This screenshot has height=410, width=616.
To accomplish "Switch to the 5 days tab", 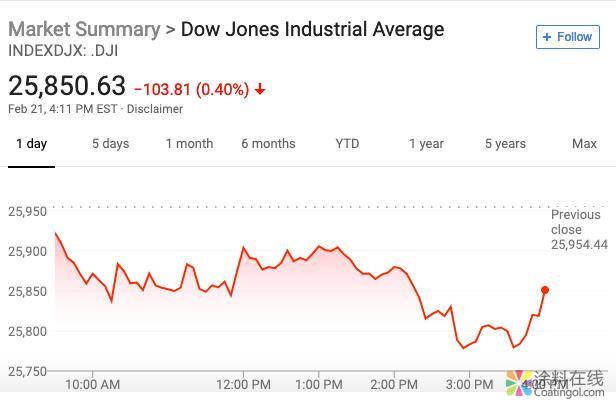I will 110,144.
